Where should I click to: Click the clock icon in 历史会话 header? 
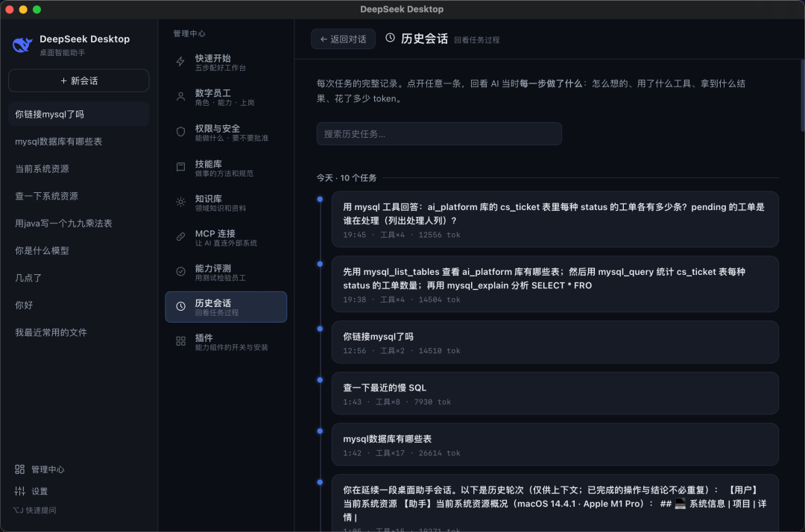point(390,38)
